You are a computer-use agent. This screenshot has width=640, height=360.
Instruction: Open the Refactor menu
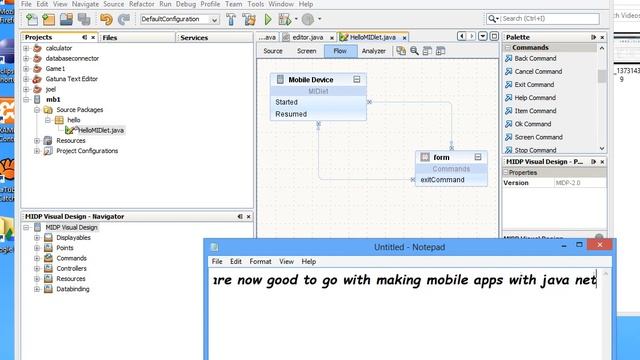[142, 4]
